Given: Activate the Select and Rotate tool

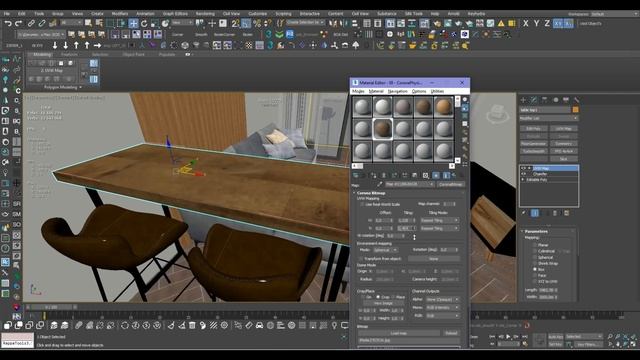Looking at the screenshot, I should pyautogui.click(x=144, y=24).
